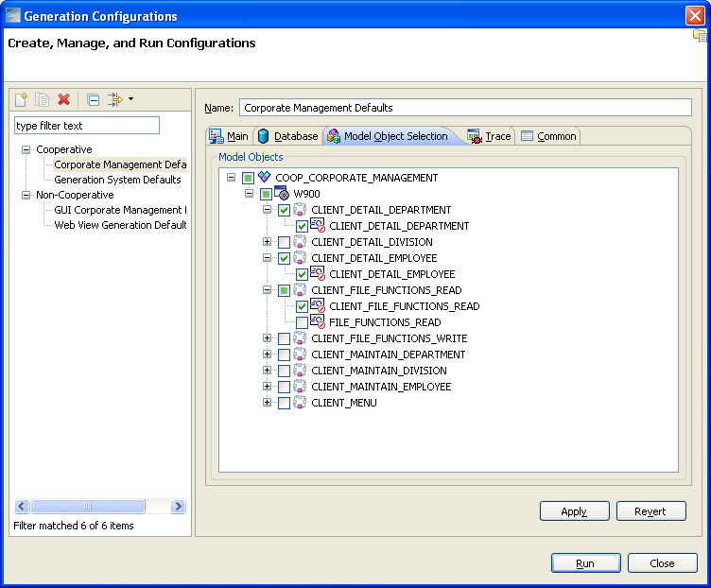Screen dimensions: 711x588
Task: Click the CLIENT_FILE_FUNCTIONS_WRITE procedure icon
Action: 300,338
